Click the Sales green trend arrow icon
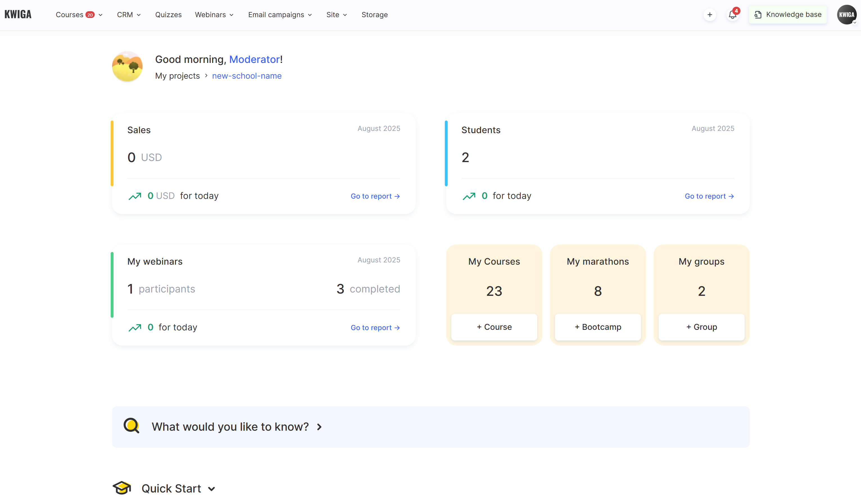The image size is (861, 504). coord(135,196)
